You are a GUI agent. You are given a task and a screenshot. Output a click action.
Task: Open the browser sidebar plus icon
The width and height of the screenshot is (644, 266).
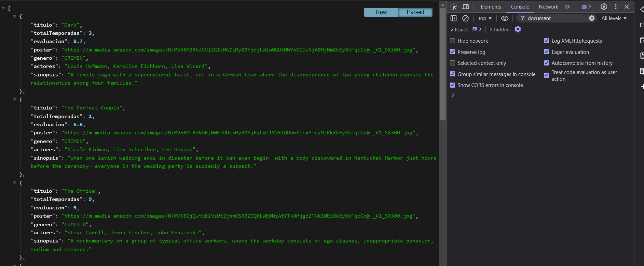tap(642, 86)
